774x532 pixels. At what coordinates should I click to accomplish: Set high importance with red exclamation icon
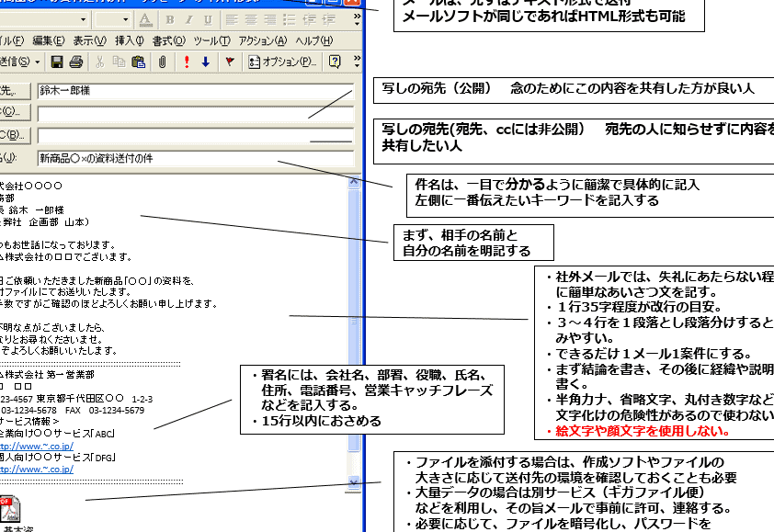click(187, 62)
